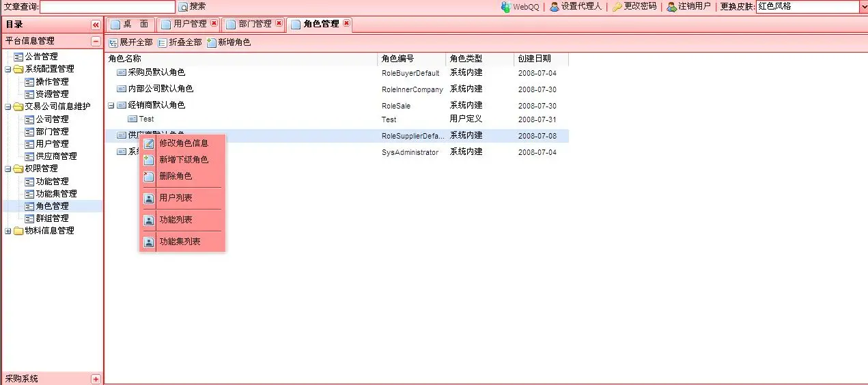Image resolution: width=868 pixels, height=385 pixels.
Task: Open 供应商管理 in sidebar tree
Action: coord(56,156)
